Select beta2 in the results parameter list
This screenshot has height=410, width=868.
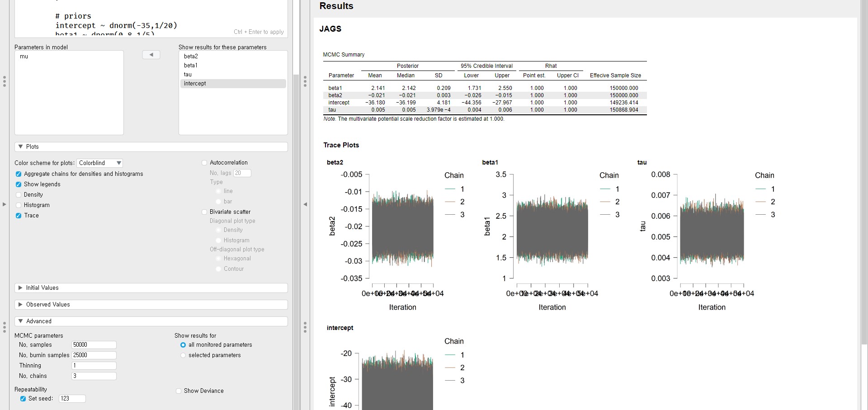point(191,57)
